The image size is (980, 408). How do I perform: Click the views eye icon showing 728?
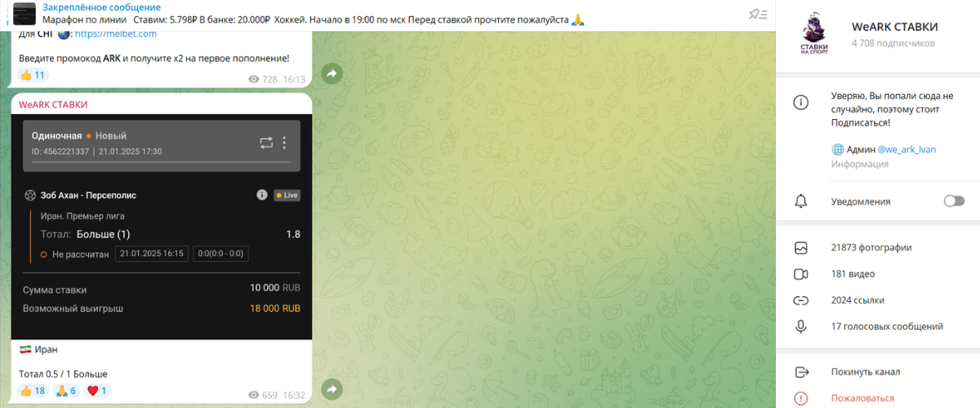pos(253,80)
